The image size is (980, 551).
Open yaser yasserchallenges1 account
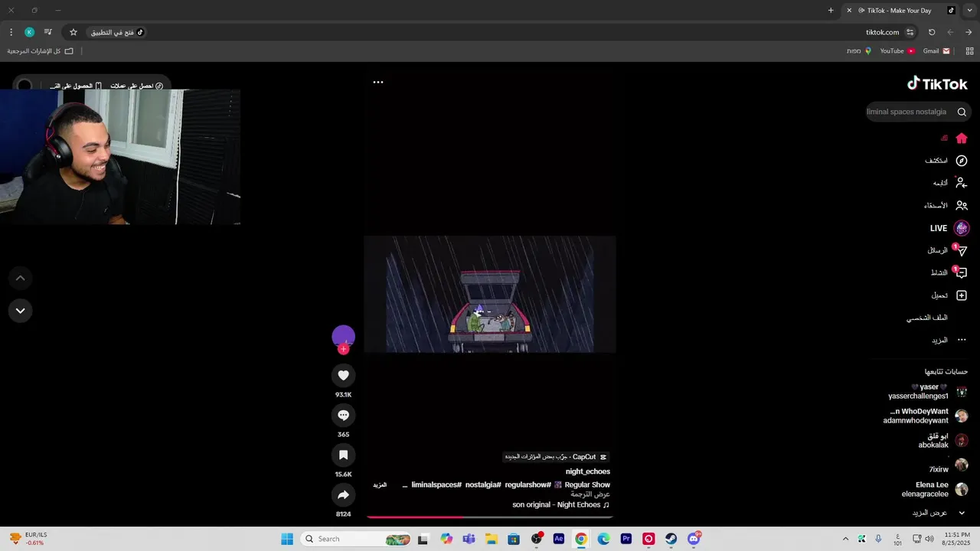click(x=927, y=392)
